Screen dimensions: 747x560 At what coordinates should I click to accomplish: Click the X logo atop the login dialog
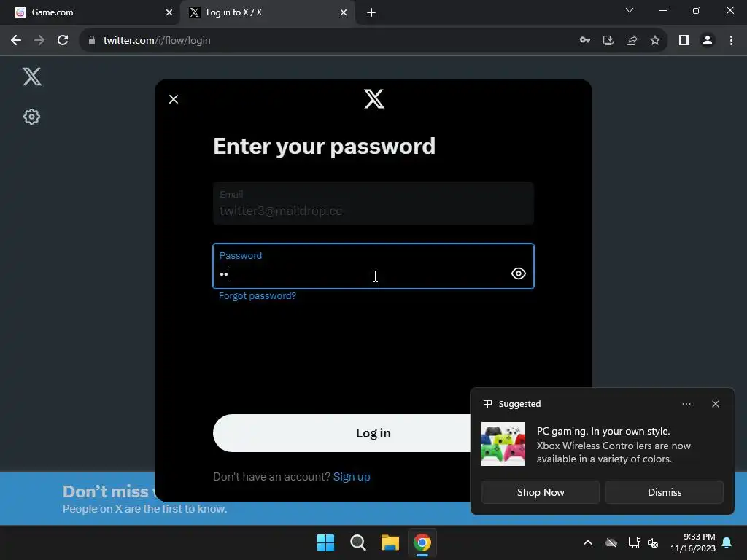[x=374, y=99]
